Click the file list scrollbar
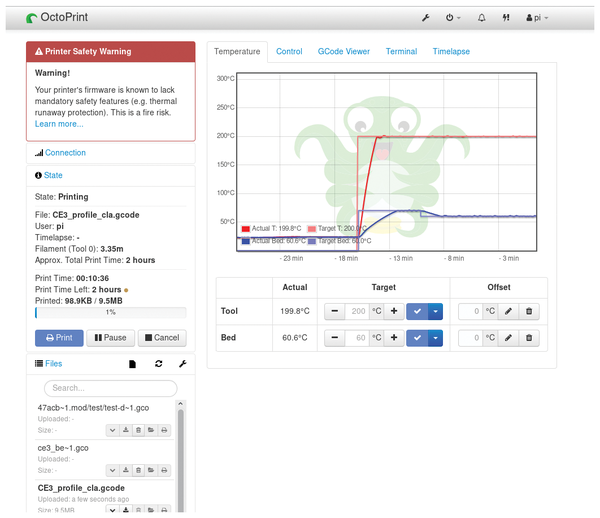Screen dimensions: 600x518 [x=181, y=461]
